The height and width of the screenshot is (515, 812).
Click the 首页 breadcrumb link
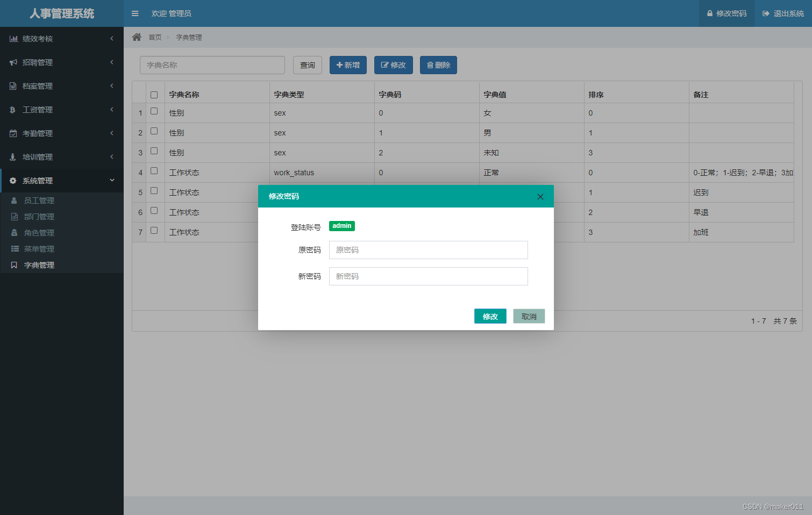[155, 37]
